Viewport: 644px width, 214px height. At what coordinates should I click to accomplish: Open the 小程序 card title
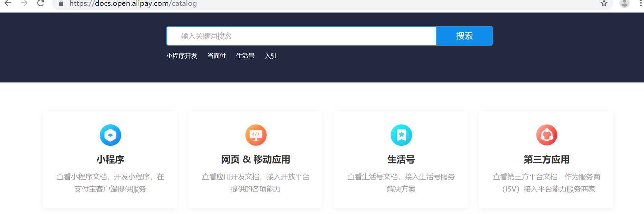[x=110, y=159]
